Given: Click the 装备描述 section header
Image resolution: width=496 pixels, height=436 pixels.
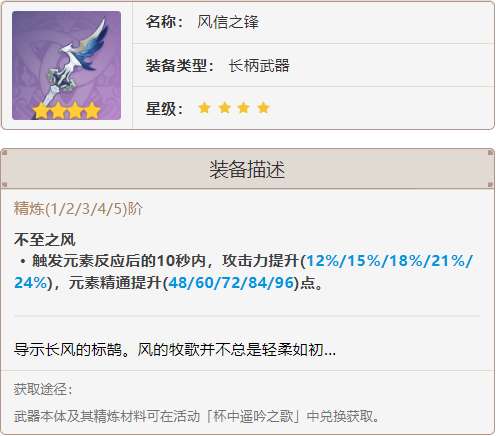Looking at the screenshot, I should [x=248, y=169].
